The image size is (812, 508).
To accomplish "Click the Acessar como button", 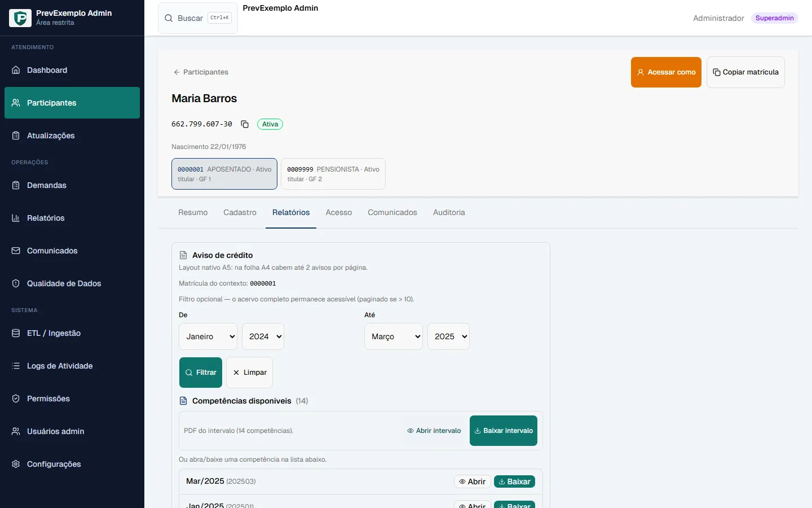I will point(666,72).
